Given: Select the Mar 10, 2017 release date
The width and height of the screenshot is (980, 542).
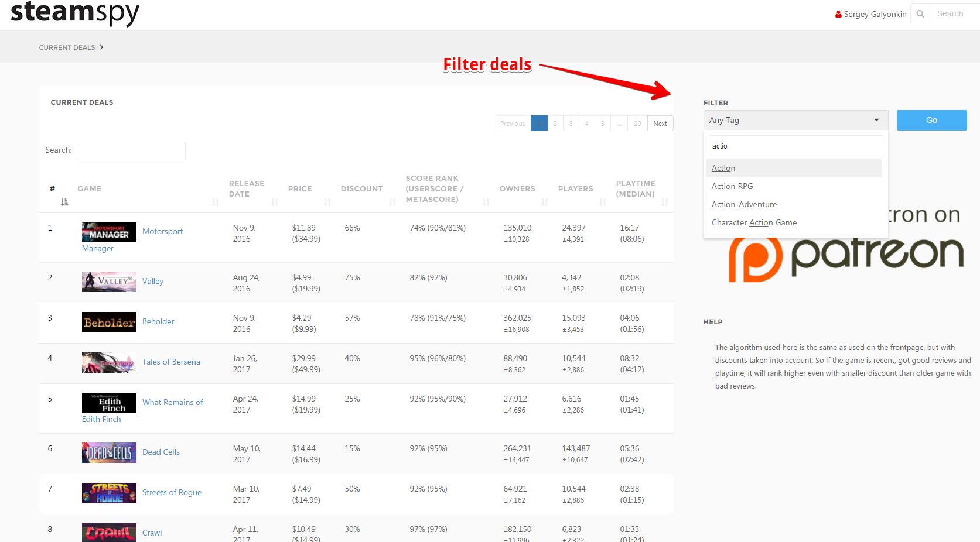Looking at the screenshot, I should (x=246, y=495).
